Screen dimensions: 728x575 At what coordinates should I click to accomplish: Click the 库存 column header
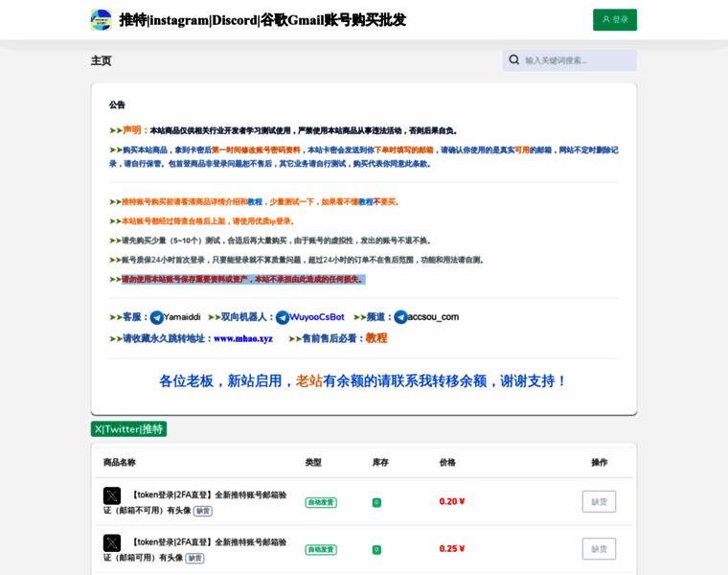coord(380,463)
